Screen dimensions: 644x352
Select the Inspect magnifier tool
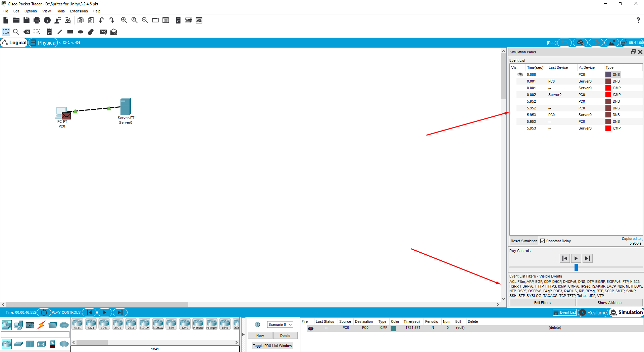(x=16, y=32)
